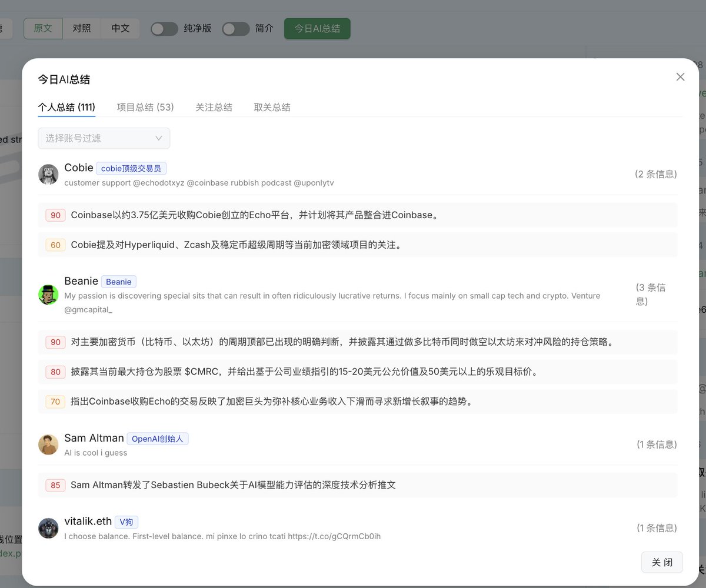Viewport: 706px width, 588px height.
Task: Switch to 取关总结 tab
Action: coord(272,107)
